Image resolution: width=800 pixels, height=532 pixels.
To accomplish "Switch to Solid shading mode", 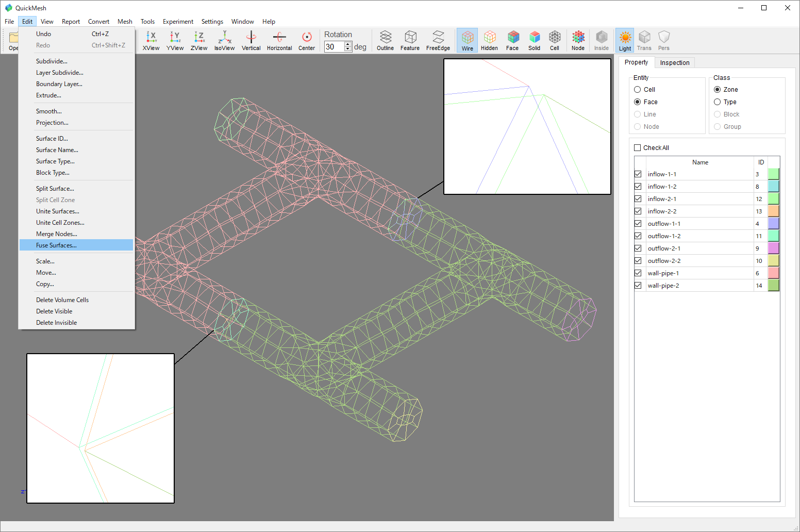I will [535, 40].
